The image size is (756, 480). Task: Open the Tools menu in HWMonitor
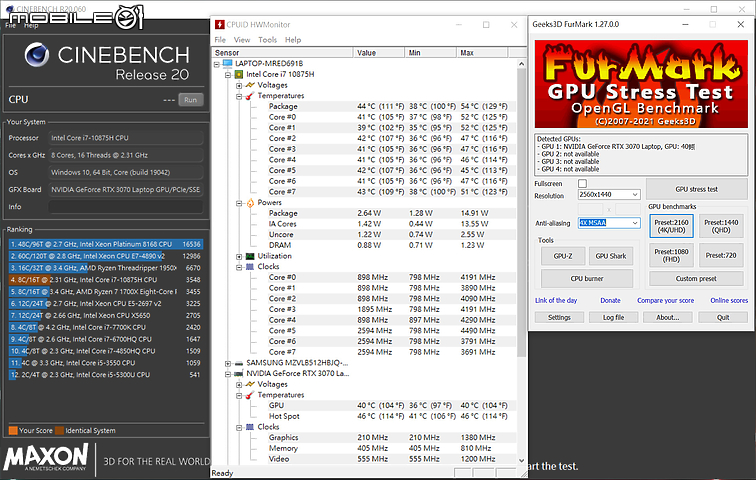click(x=268, y=40)
